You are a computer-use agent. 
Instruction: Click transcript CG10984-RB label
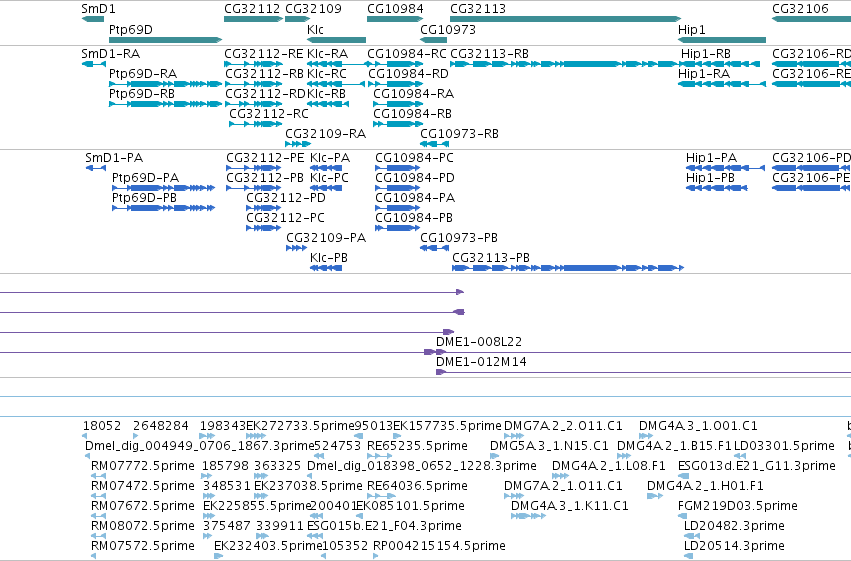pos(412,114)
